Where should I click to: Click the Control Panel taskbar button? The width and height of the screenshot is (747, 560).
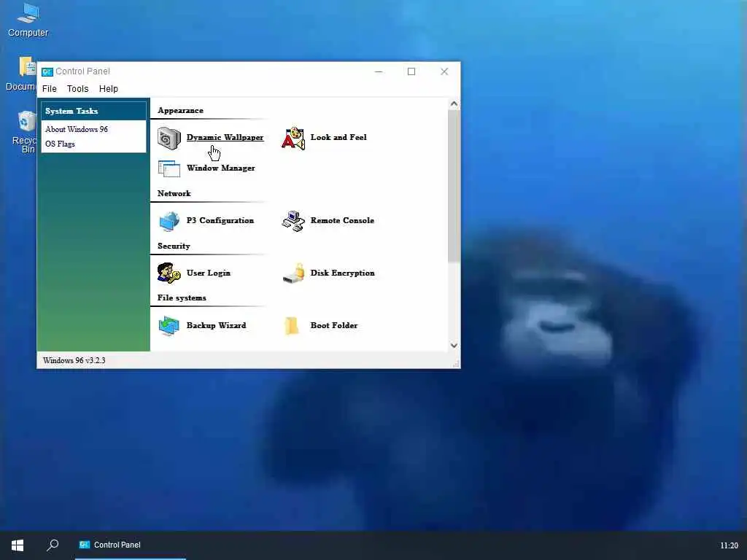click(130, 545)
